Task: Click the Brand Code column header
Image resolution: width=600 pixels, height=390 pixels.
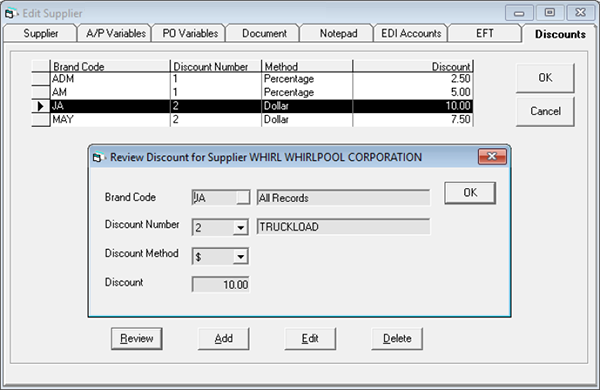Action: click(x=110, y=66)
